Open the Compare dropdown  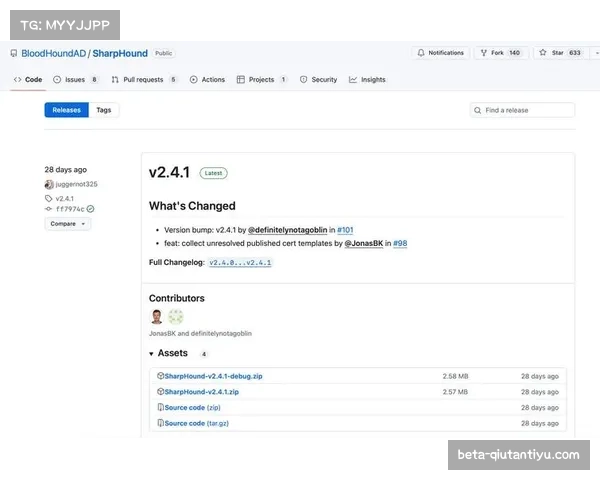click(x=67, y=224)
